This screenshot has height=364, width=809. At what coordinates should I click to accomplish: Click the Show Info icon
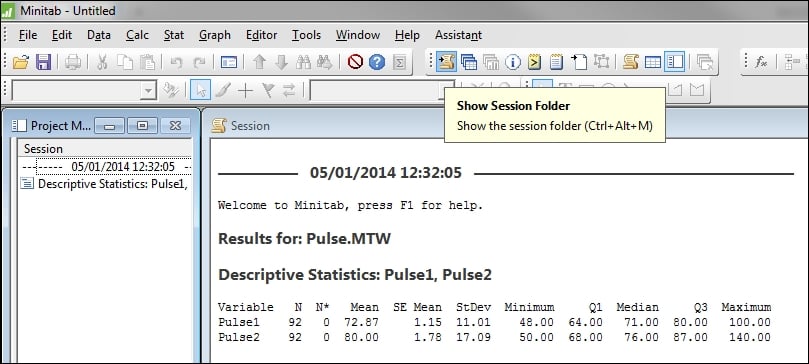click(x=513, y=62)
